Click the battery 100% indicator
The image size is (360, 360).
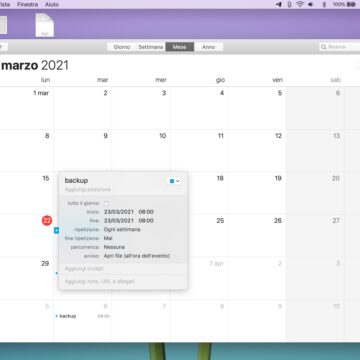click(x=344, y=4)
